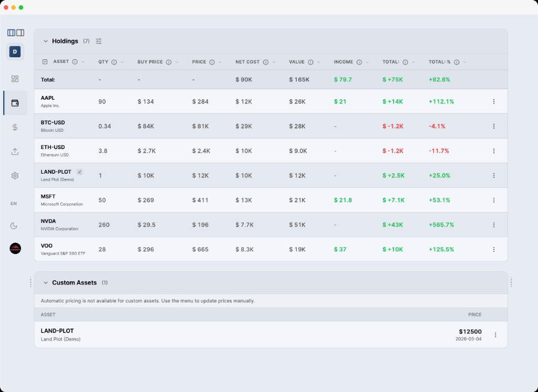The height and width of the screenshot is (392, 538).
Task: Collapse the Custom Assets section chevron
Action: coord(45,283)
